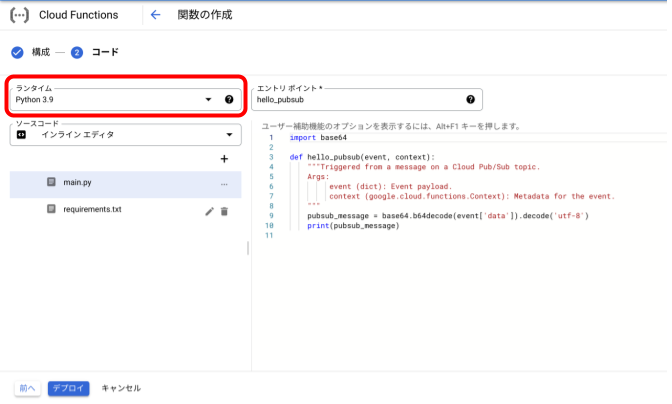Click the 構成 step label

(x=41, y=52)
